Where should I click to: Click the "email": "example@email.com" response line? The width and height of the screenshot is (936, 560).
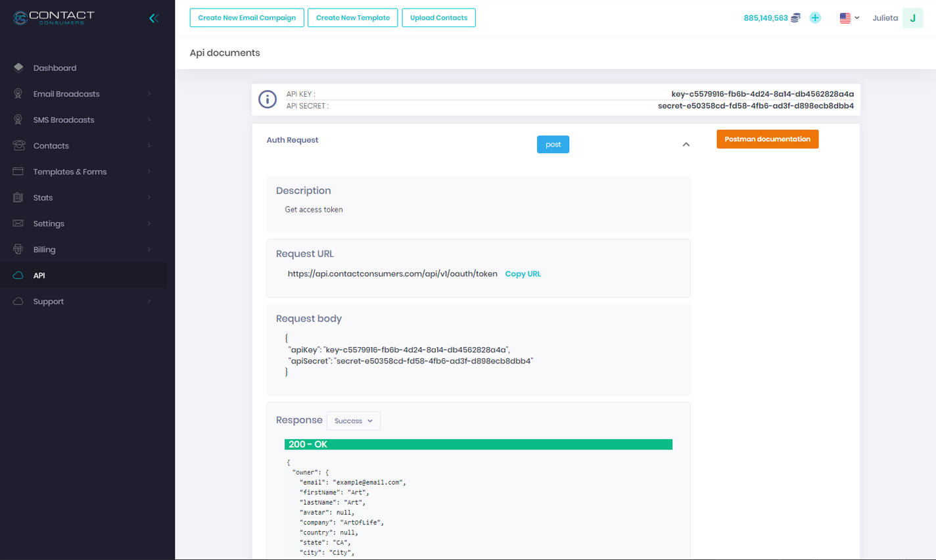353,482
